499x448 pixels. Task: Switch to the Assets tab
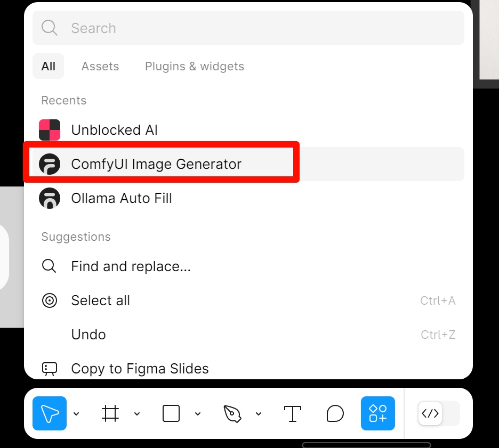100,67
